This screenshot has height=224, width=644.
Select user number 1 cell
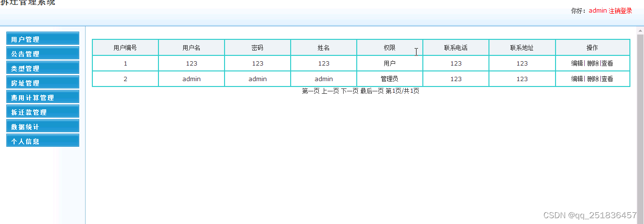pyautogui.click(x=125, y=63)
